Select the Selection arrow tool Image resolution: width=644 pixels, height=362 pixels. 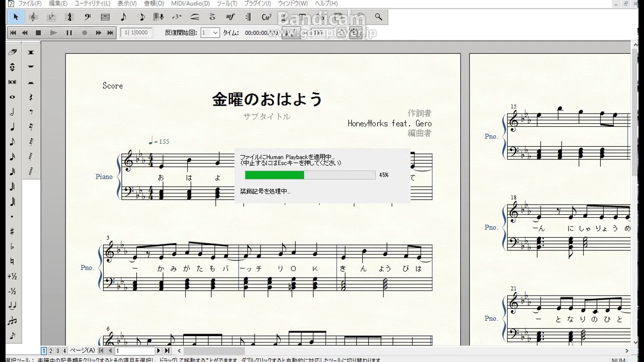16,17
